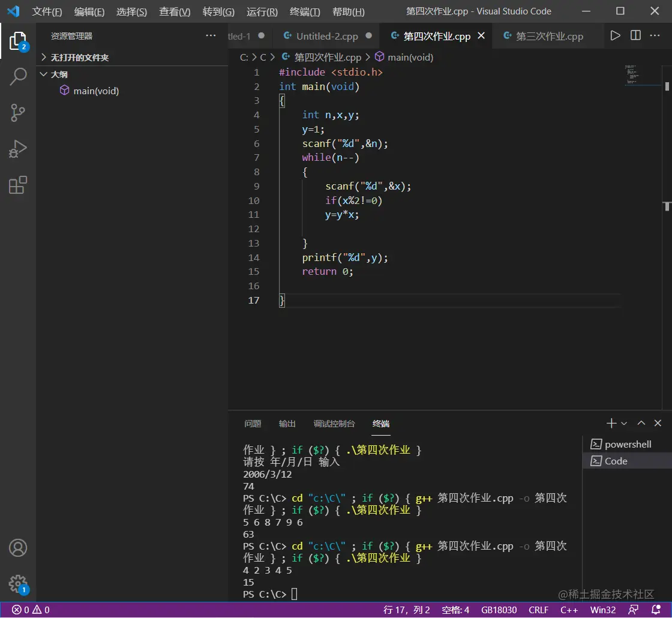Open the Source Control view icon
The width and height of the screenshot is (672, 618).
(x=18, y=113)
